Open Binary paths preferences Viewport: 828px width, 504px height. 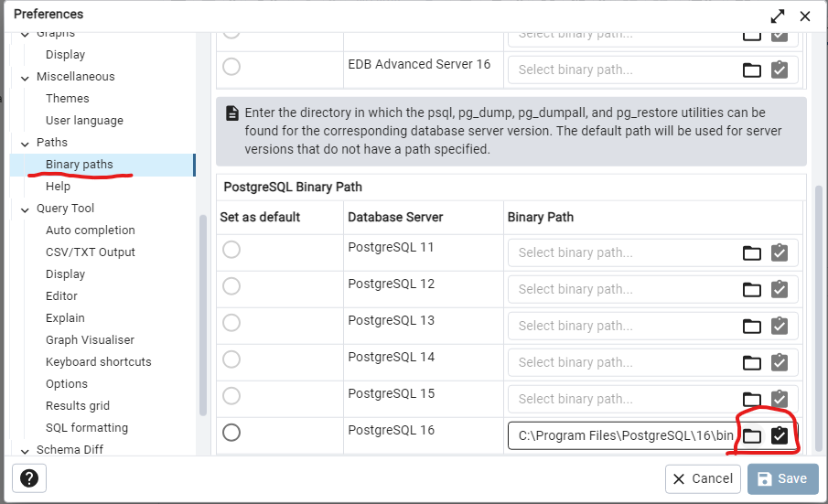point(80,165)
